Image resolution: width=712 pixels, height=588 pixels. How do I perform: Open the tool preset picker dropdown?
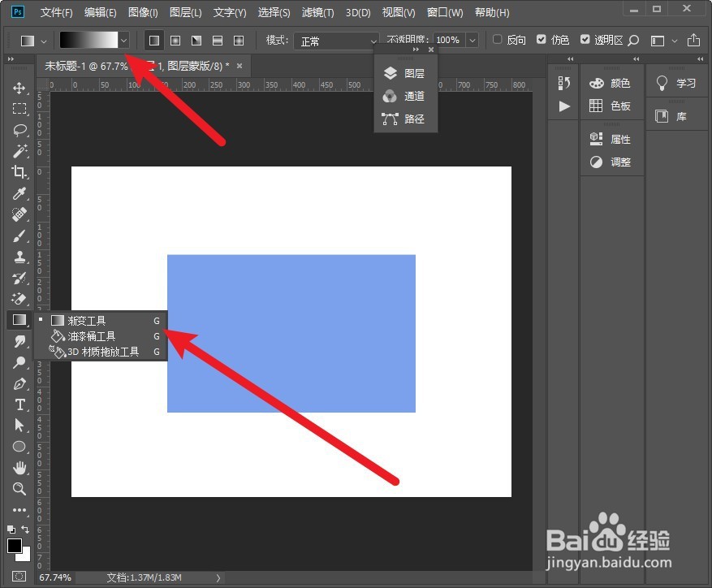pos(44,41)
